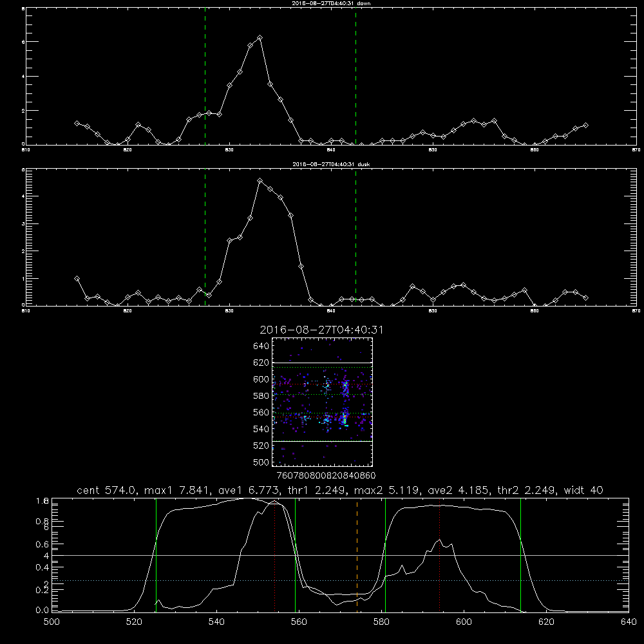Click the '640' label on image panel y-axis
The width and height of the screenshot is (644, 644).
tap(261, 346)
